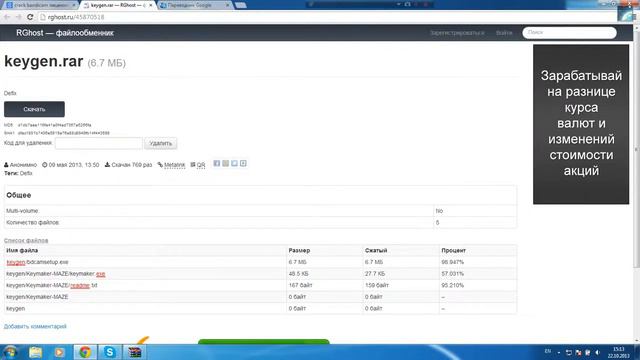Share the file via Facebook icon
Viewport: 640px width, 360px height.
tap(217, 163)
